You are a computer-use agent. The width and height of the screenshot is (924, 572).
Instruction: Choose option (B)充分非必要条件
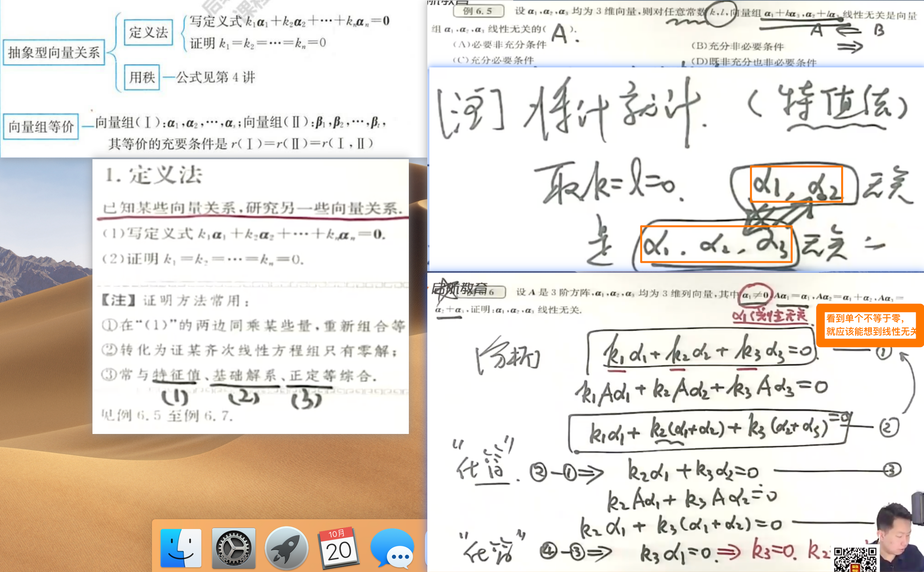click(x=737, y=46)
